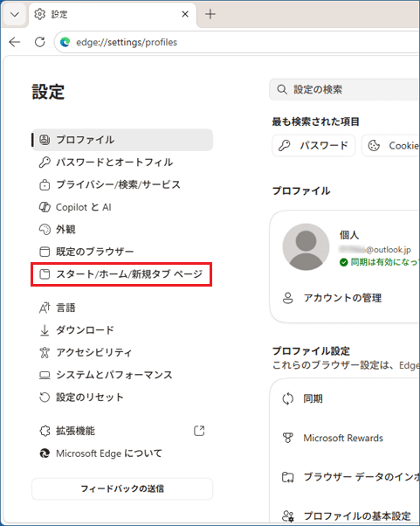Click the profile avatar picture
Screen dimensions: 420x526
pyautogui.click(x=306, y=247)
